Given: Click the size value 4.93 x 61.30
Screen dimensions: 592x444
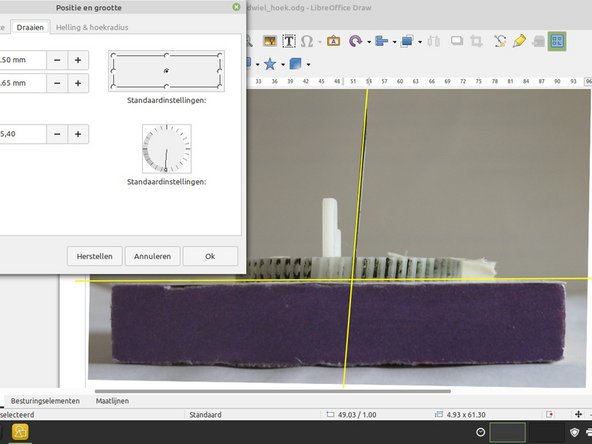Looking at the screenshot, I should tap(466, 415).
